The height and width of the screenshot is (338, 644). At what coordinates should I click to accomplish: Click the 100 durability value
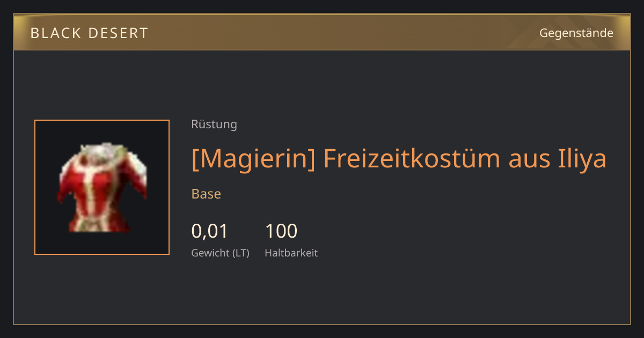281,231
